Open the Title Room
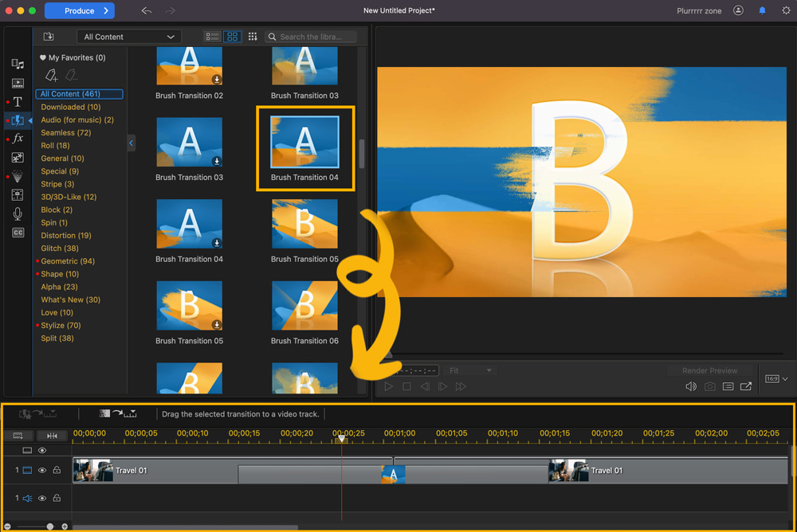Image resolution: width=797 pixels, height=532 pixels. 17,101
